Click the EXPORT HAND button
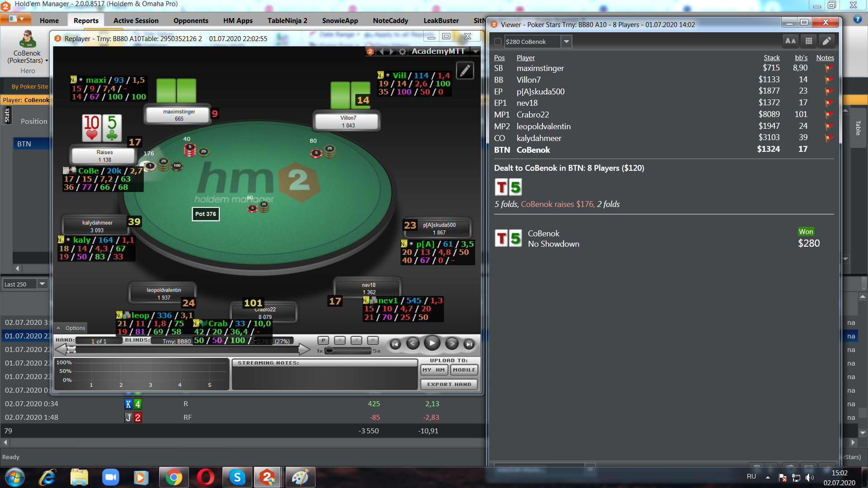This screenshot has width=868, height=488. tap(449, 385)
